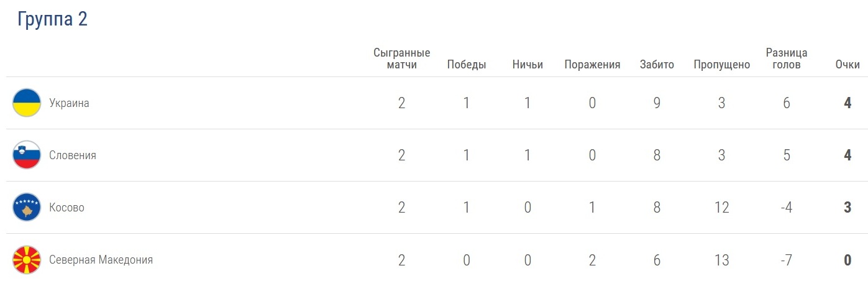868x286 pixels.
Task: Click the Поражения column header
Action: 592,65
